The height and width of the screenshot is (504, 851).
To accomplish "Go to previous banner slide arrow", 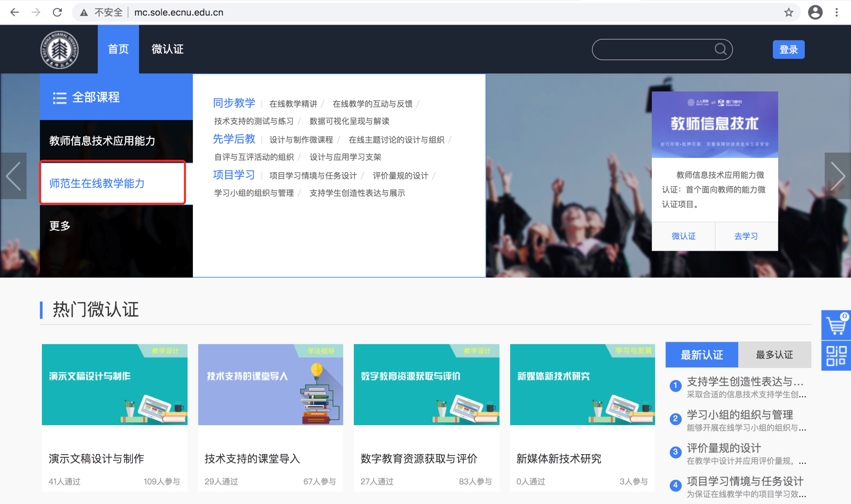I will (x=13, y=176).
